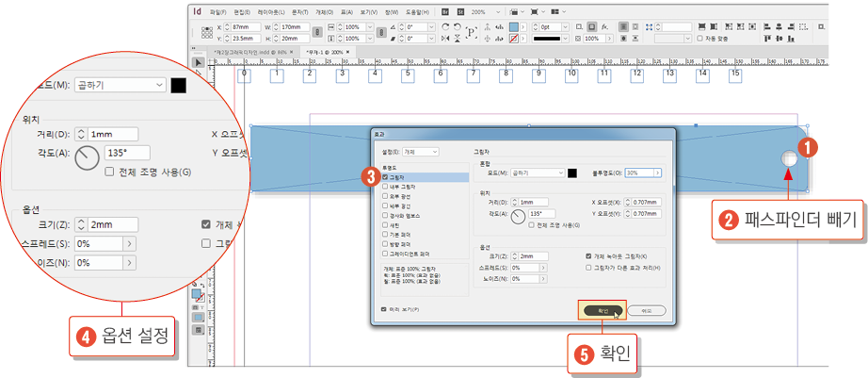
Task: Uncheck the 그림자 (Drop Shadow) effect checkbox
Action: click(x=385, y=177)
